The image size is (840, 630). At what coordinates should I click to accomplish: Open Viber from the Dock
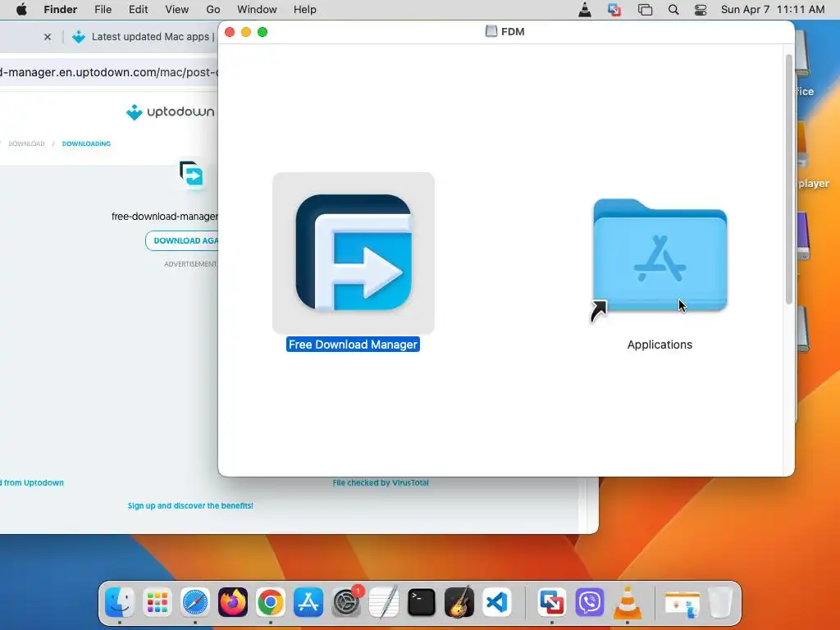pyautogui.click(x=590, y=602)
